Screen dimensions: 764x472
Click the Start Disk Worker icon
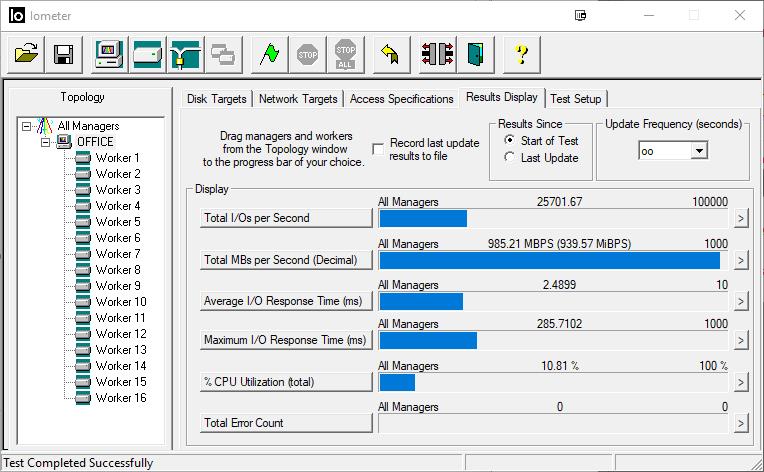tap(147, 54)
